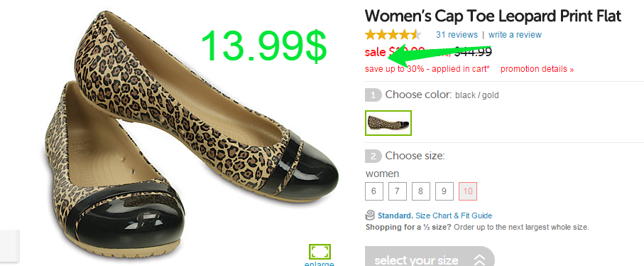Image resolution: width=644 pixels, height=266 pixels.
Task: Click the star rating icons
Action: pos(393,35)
